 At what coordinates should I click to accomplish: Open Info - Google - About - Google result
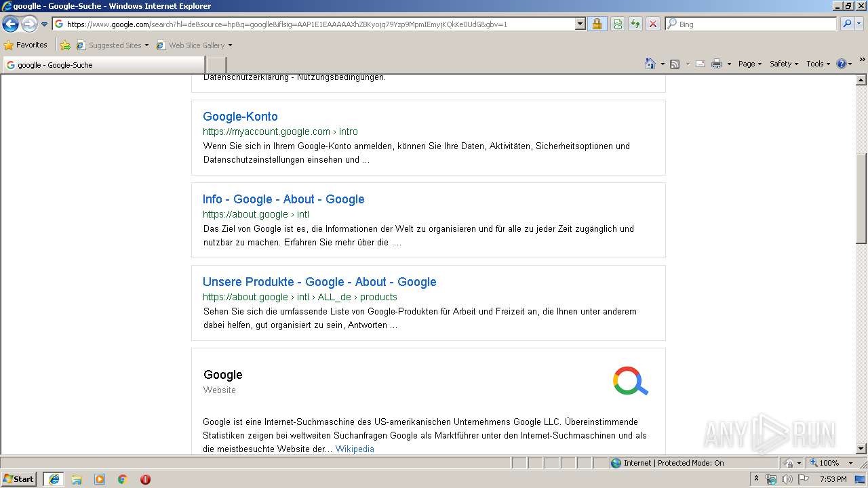(x=283, y=199)
